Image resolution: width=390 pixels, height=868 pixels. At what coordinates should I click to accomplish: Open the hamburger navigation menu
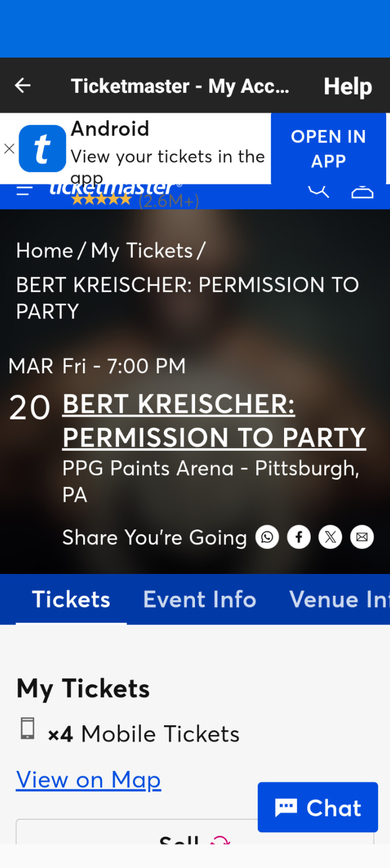click(24, 190)
